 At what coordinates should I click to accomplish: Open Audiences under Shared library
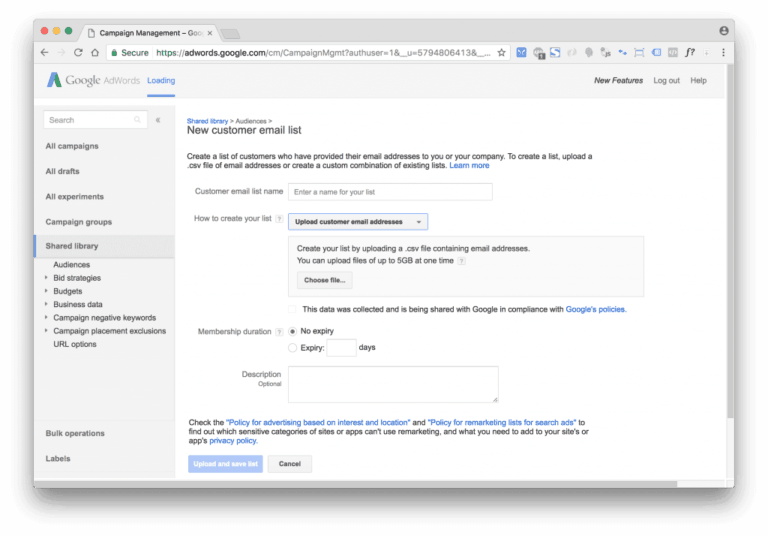tap(72, 265)
